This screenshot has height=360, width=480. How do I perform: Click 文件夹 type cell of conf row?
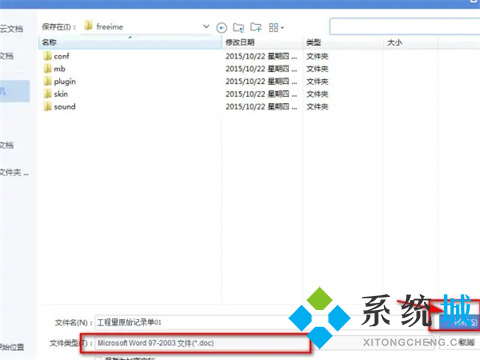[317, 56]
